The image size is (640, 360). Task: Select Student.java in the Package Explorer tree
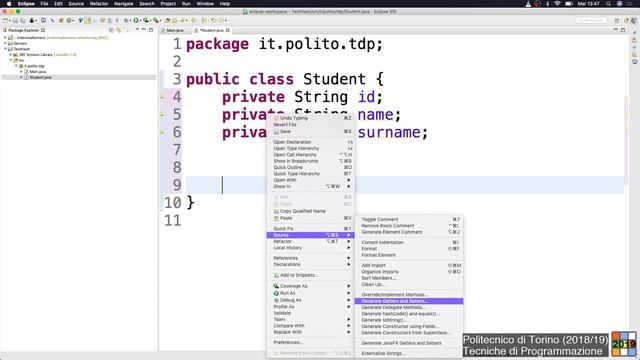pos(40,78)
